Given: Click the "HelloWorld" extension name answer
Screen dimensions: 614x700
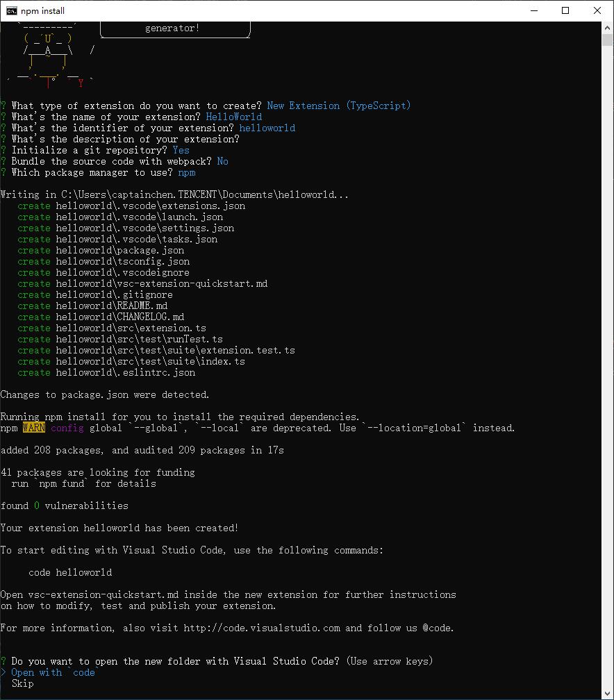Looking at the screenshot, I should pos(234,117).
